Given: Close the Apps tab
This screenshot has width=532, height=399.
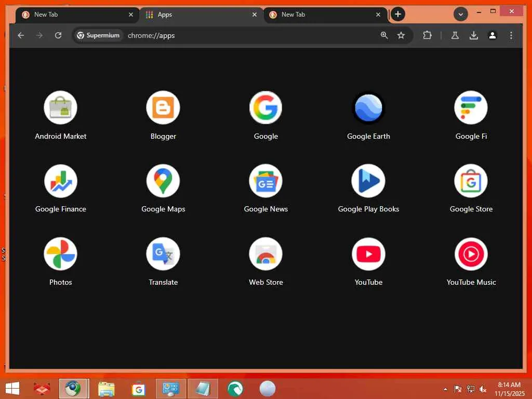Looking at the screenshot, I should click(255, 15).
